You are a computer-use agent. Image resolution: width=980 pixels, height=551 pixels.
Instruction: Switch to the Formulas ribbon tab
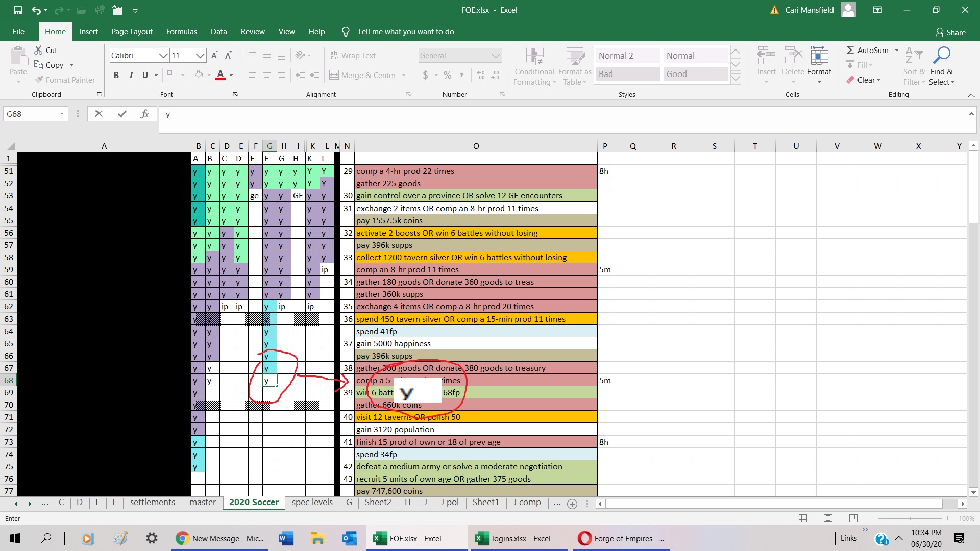click(181, 31)
